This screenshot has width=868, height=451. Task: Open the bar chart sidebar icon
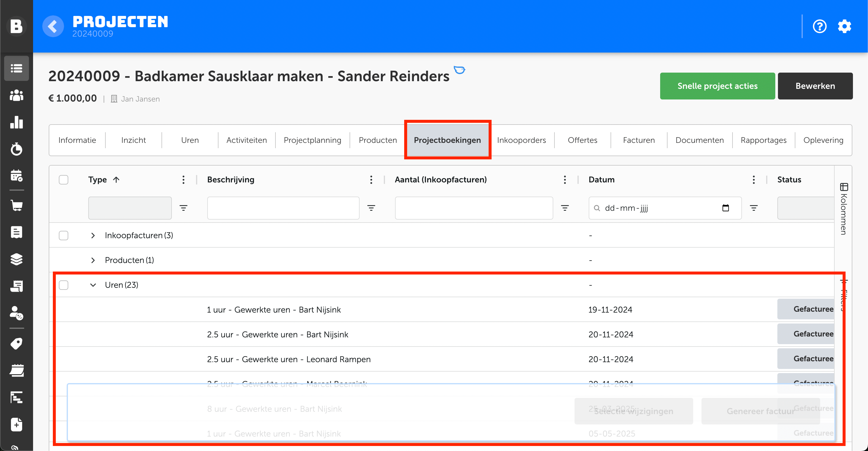[16, 122]
